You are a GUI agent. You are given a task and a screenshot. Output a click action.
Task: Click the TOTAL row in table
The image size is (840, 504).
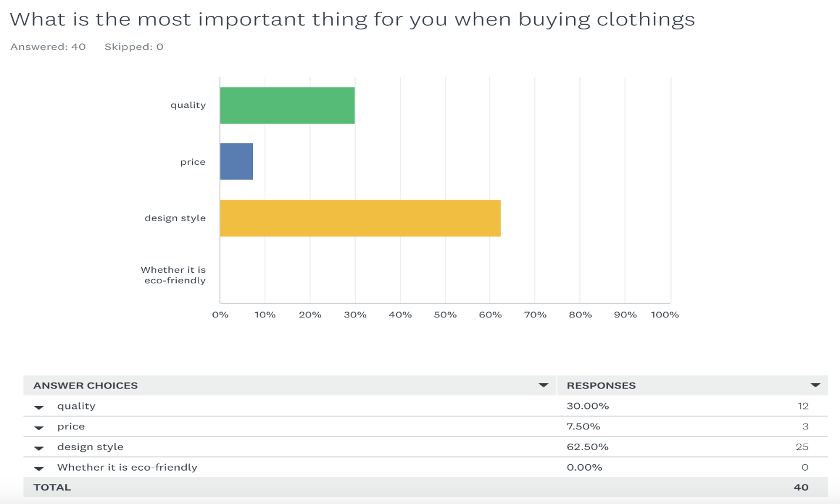[x=52, y=488]
